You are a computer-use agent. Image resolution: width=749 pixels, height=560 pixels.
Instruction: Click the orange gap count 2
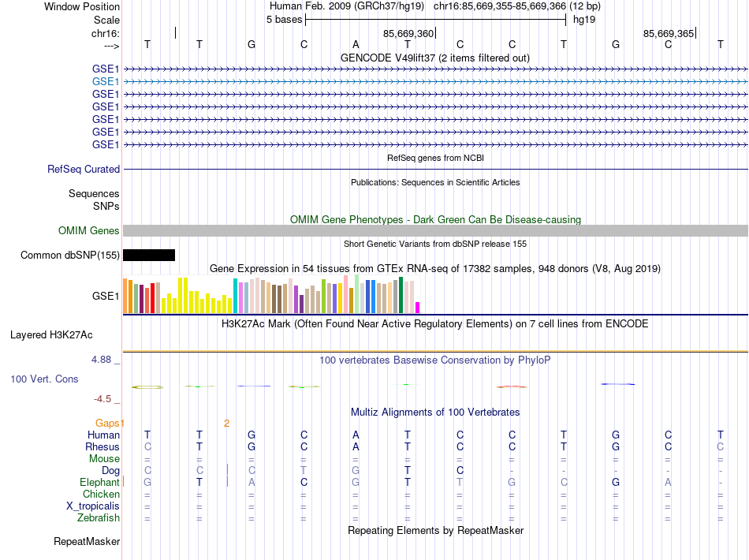click(x=226, y=423)
